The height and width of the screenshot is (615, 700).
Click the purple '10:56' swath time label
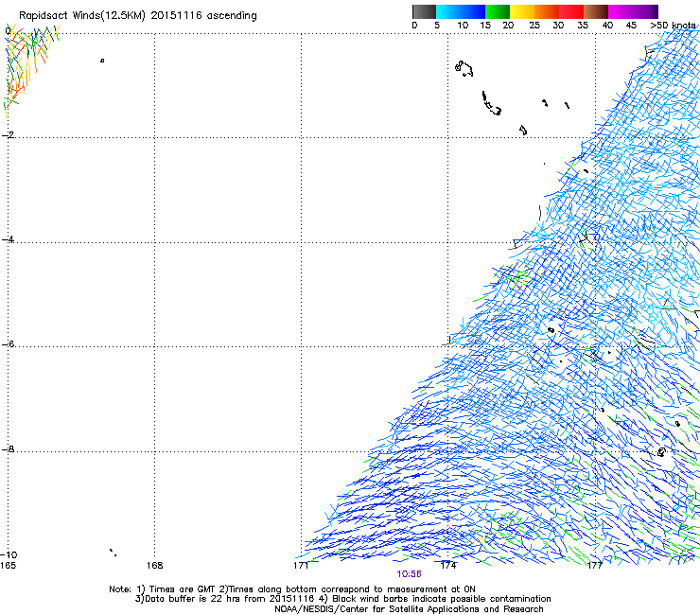(409, 574)
